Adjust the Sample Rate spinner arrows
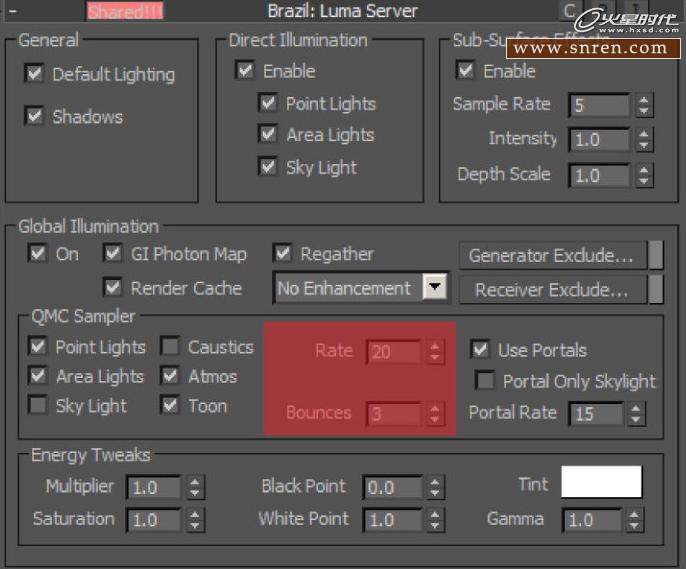This screenshot has height=569, width=686. (x=643, y=105)
